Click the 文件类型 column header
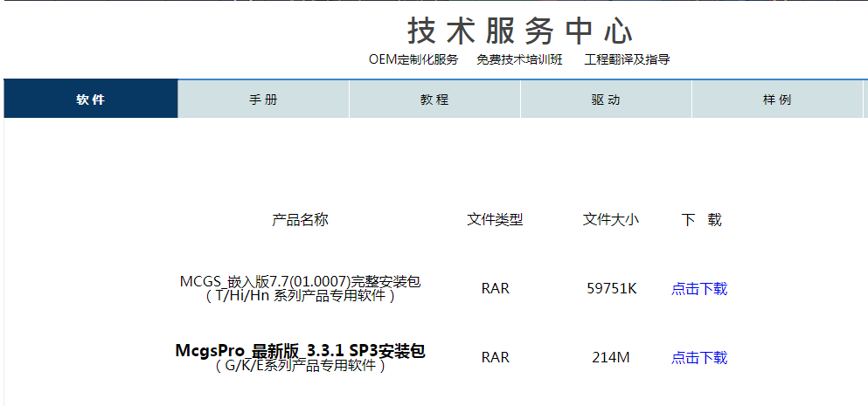This screenshot has width=868, height=406. point(495,220)
